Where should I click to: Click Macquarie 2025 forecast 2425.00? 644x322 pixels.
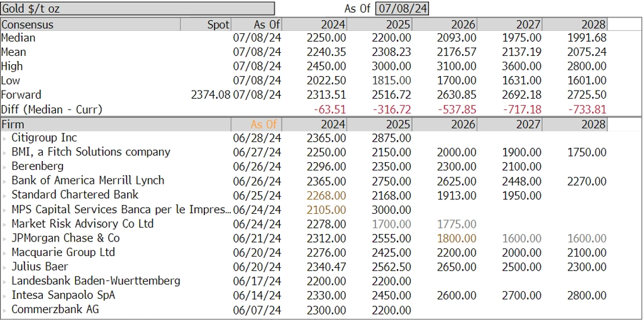tap(391, 253)
